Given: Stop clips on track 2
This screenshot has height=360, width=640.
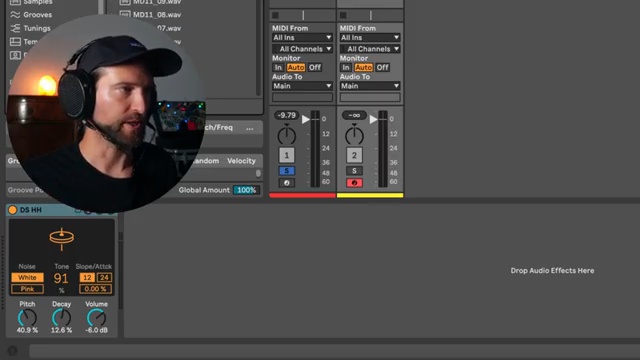Looking at the screenshot, I should pyautogui.click(x=343, y=15).
